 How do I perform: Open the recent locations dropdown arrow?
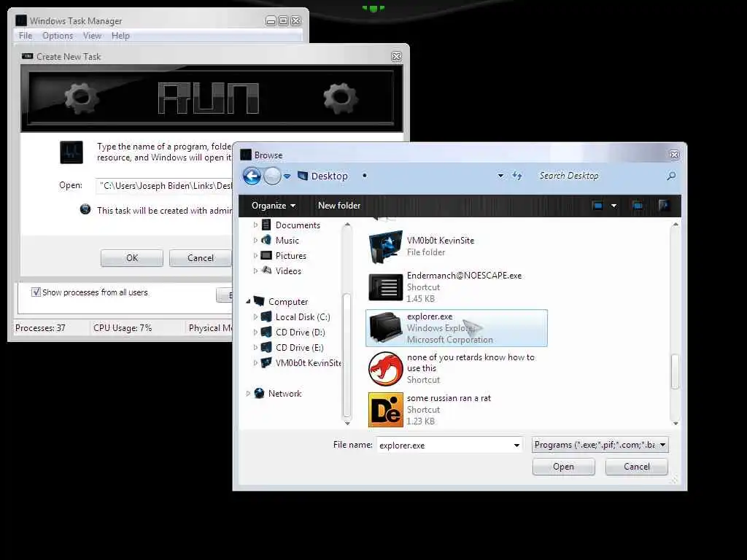[287, 176]
